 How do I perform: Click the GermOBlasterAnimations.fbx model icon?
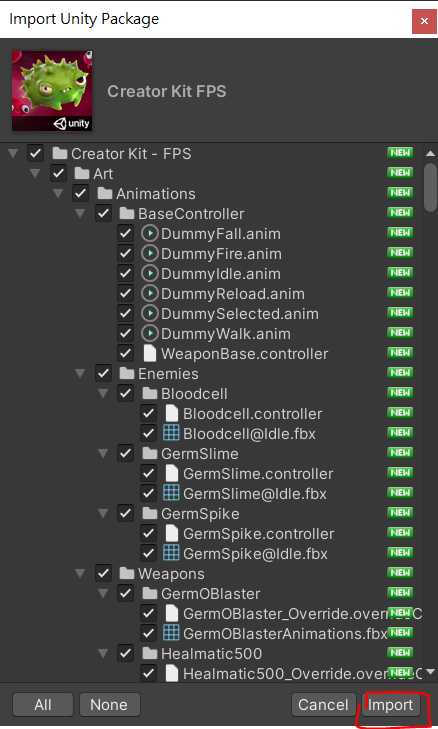tap(171, 633)
